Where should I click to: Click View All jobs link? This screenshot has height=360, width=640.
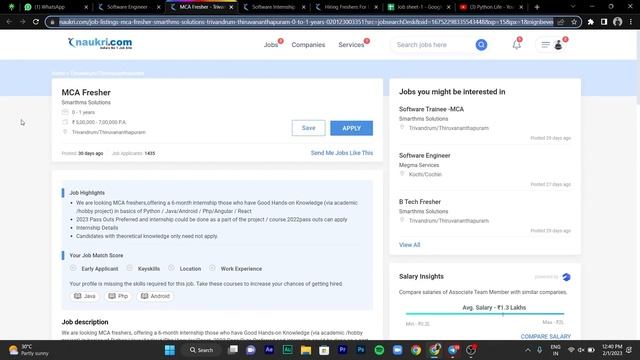point(409,245)
